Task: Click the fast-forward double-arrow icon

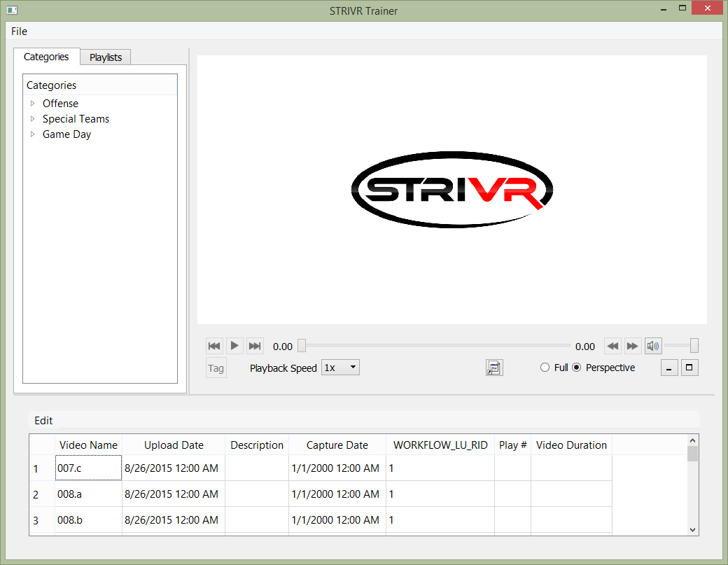Action: (x=633, y=346)
